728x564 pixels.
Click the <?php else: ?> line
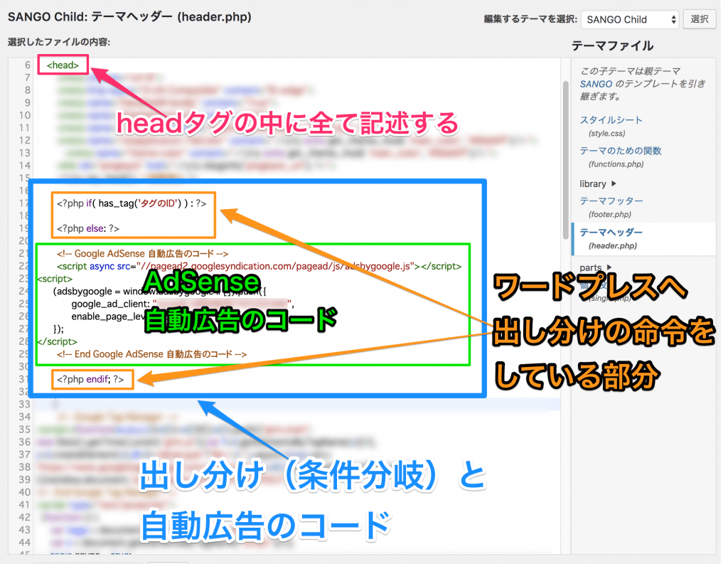87,228
